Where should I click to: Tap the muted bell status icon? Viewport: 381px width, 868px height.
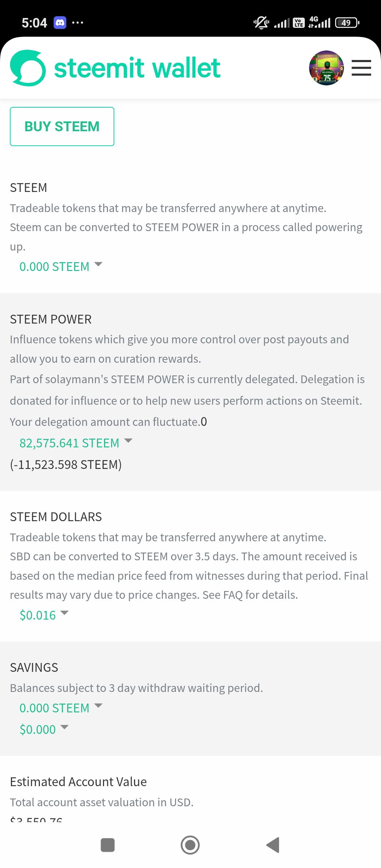(261, 23)
